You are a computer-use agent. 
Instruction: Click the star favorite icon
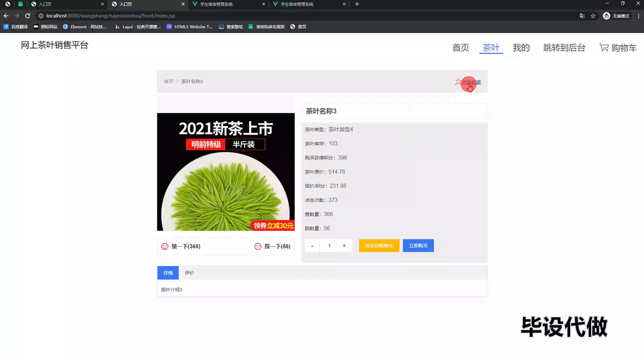[x=458, y=82]
